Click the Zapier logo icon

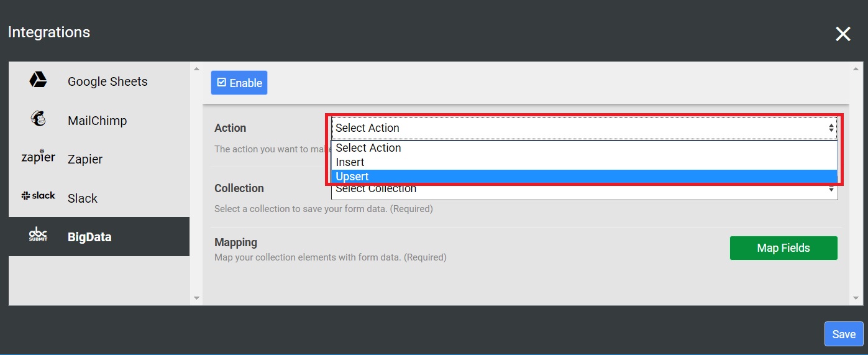pos(39,157)
